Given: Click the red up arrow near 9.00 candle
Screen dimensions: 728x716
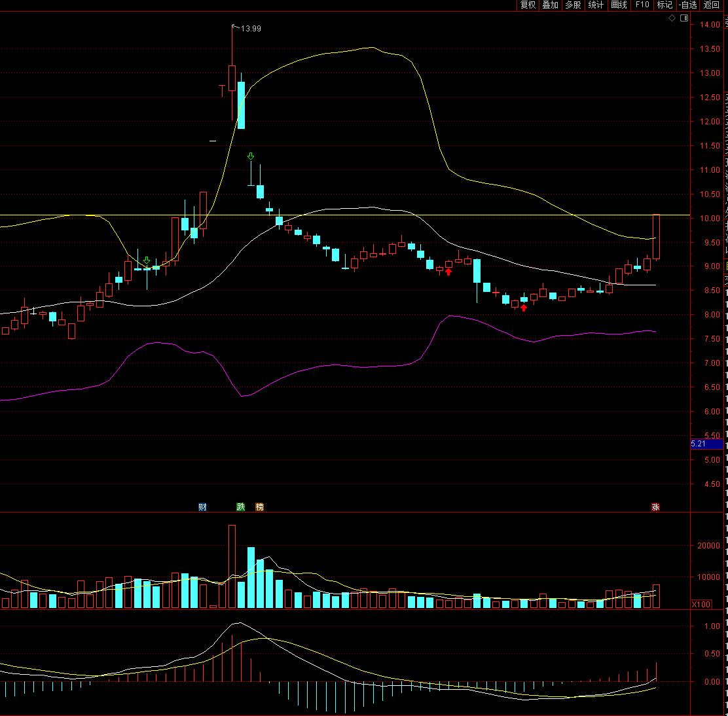Looking at the screenshot, I should coord(448,271).
